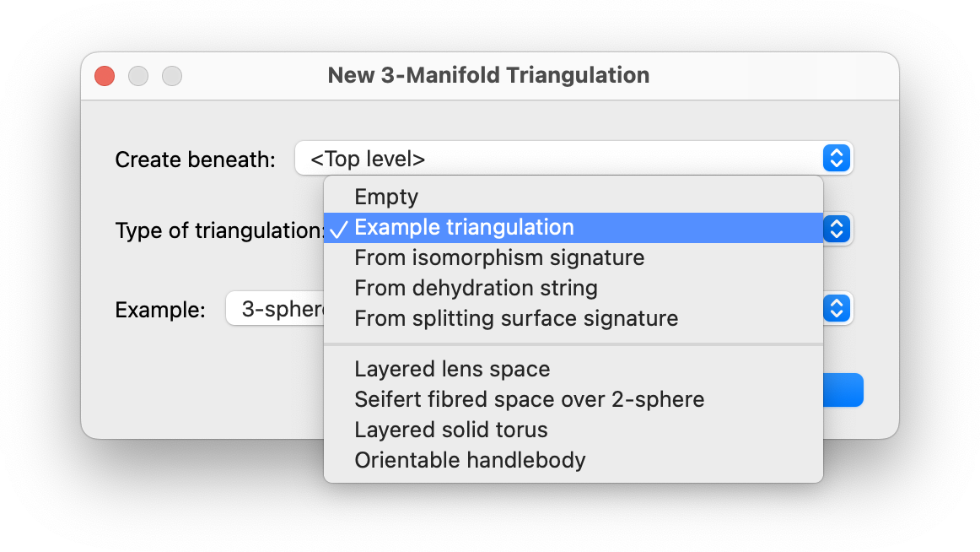This screenshot has height=552, width=980.
Task: Choose From splitting surface signature
Action: (x=516, y=318)
